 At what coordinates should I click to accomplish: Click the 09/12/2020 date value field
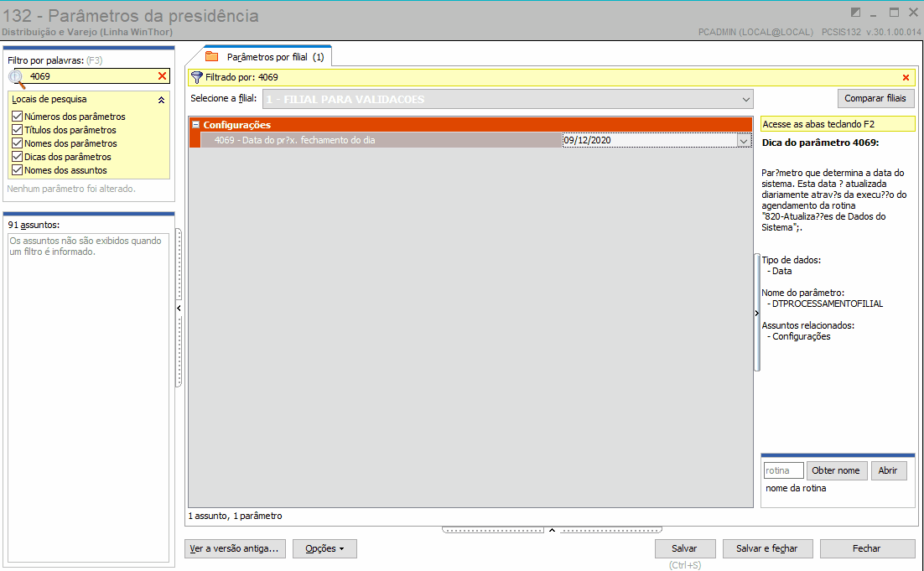[649, 140]
